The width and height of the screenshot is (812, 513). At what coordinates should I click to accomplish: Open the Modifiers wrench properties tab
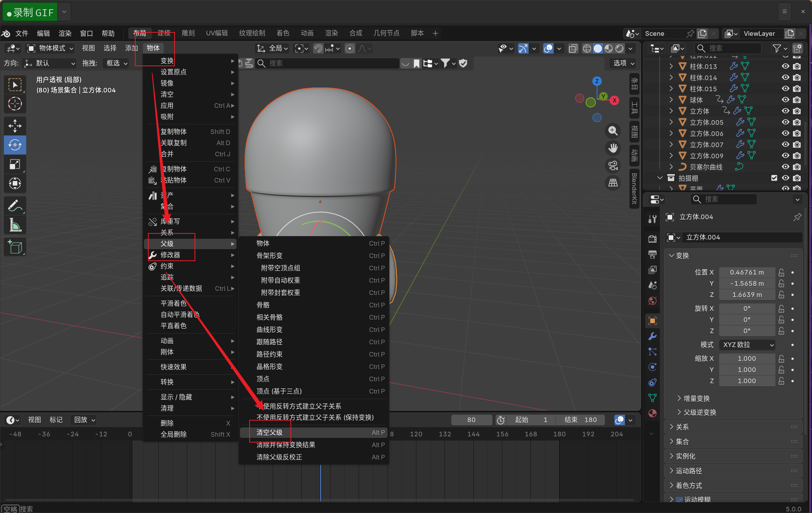tap(653, 336)
